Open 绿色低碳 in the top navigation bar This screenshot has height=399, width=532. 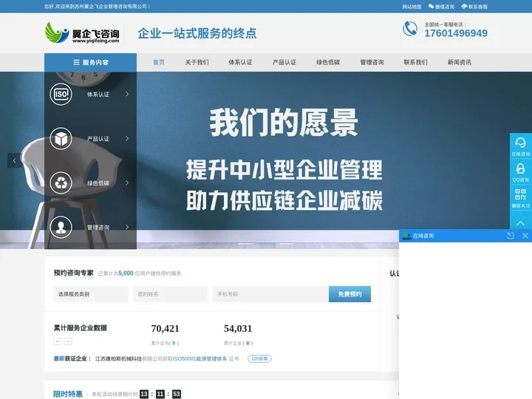click(328, 62)
